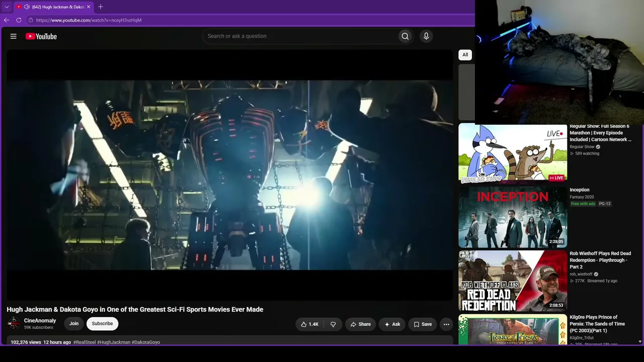This screenshot has width=644, height=362.
Task: Click the magnifier search button
Action: (405, 36)
